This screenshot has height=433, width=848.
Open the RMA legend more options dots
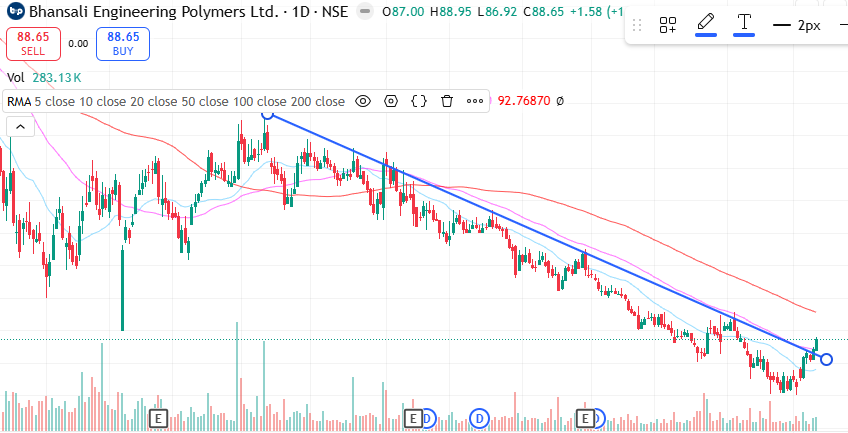pos(475,101)
